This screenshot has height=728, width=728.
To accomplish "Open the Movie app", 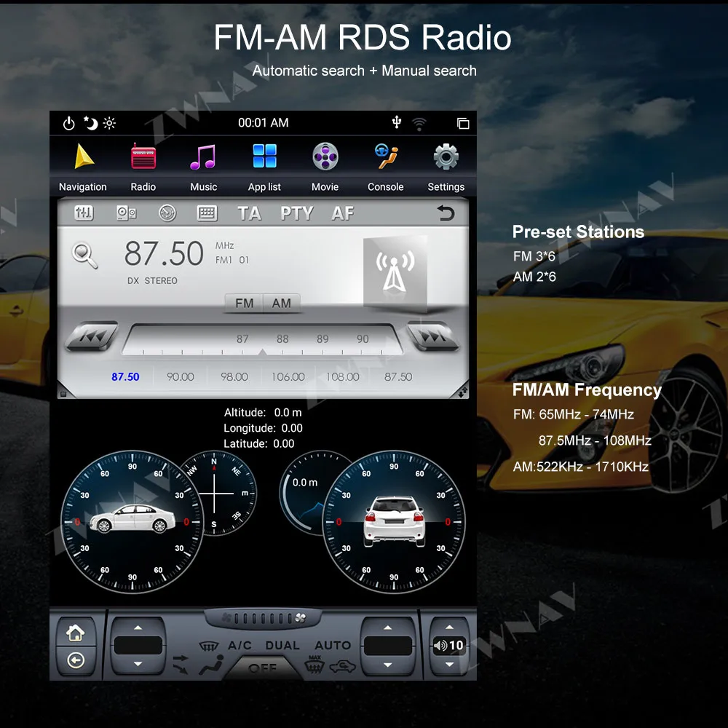I will (x=325, y=156).
